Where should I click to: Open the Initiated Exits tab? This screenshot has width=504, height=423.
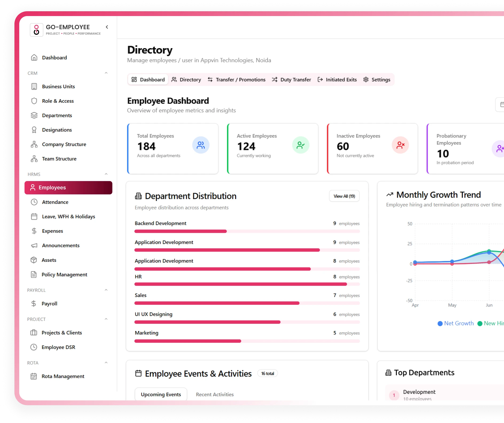337,79
